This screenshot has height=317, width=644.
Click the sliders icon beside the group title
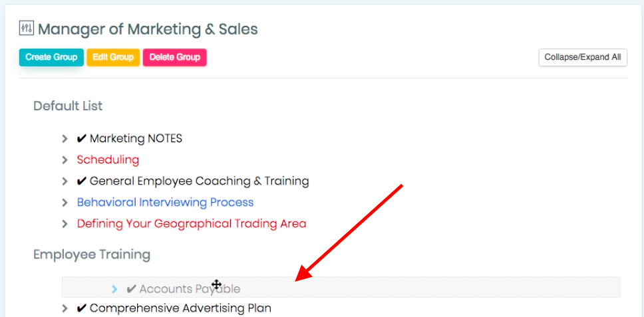coord(27,29)
